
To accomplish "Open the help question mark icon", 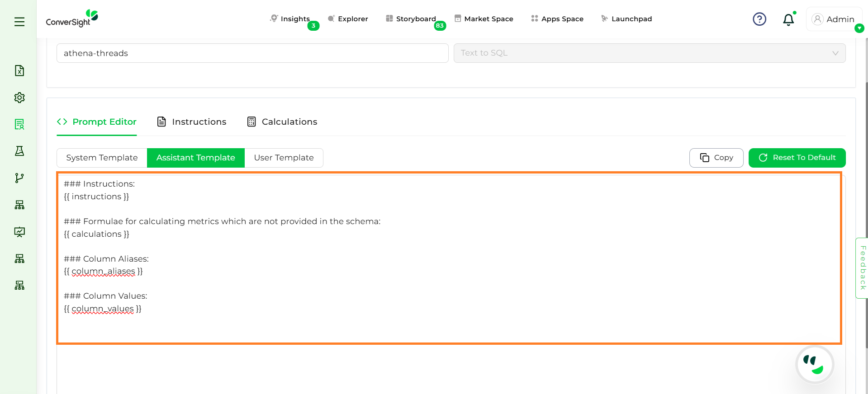I will coord(759,19).
